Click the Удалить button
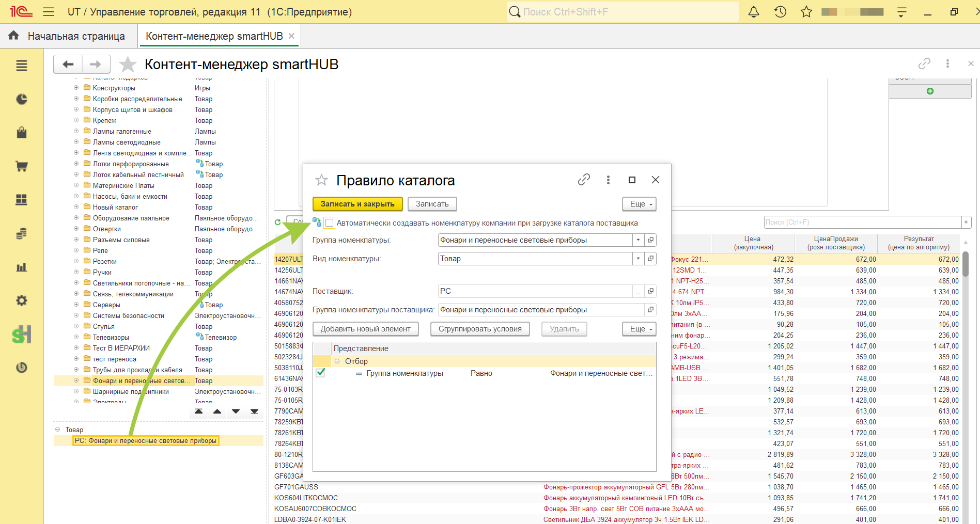 [x=564, y=329]
